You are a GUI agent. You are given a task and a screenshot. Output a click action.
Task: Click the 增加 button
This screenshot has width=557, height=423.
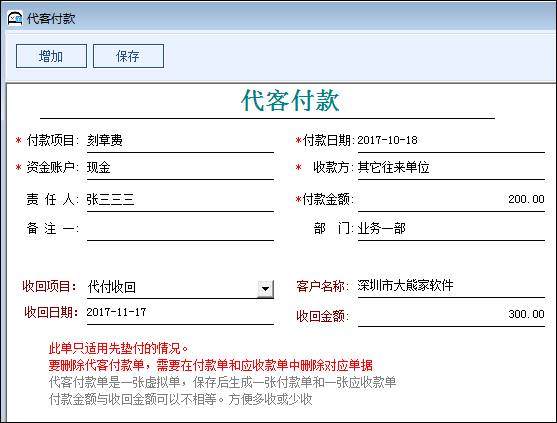coord(51,56)
